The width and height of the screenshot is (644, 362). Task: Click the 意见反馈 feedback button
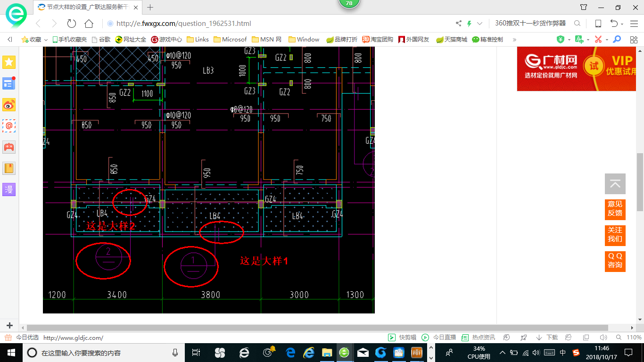(615, 209)
